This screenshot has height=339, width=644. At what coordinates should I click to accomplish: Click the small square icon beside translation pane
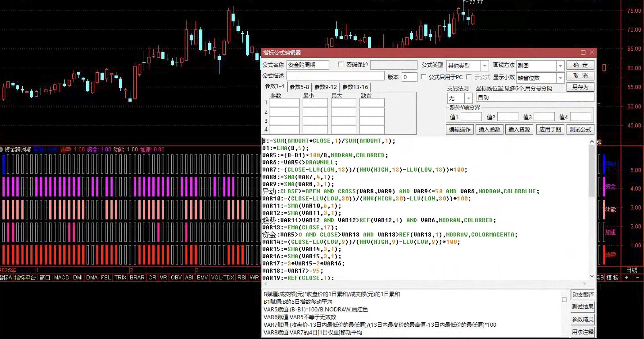(x=564, y=300)
